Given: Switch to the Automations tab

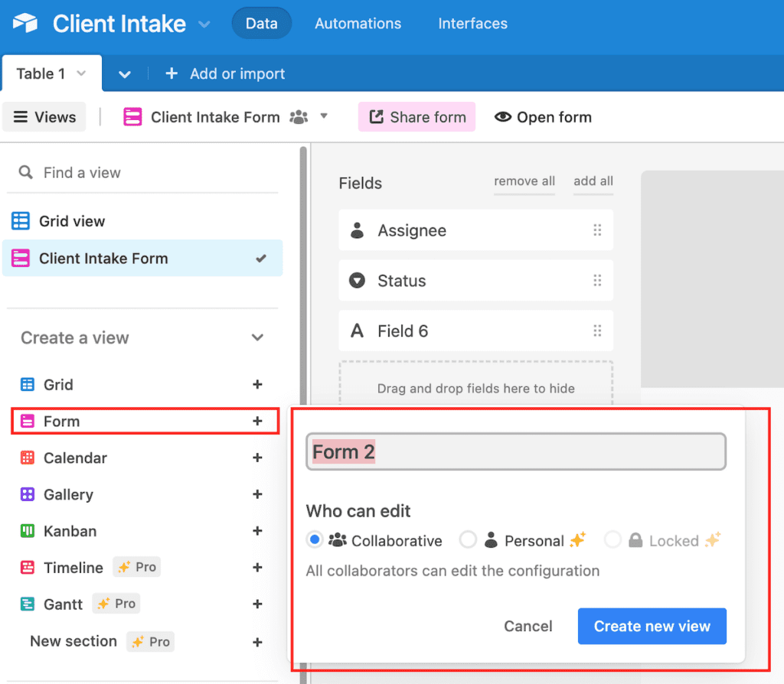Looking at the screenshot, I should pyautogui.click(x=358, y=23).
